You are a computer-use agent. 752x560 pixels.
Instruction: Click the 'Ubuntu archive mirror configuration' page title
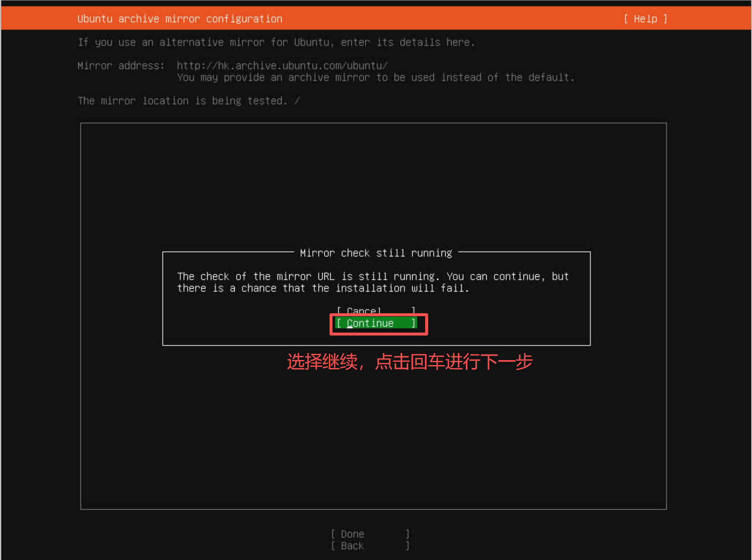(180, 19)
